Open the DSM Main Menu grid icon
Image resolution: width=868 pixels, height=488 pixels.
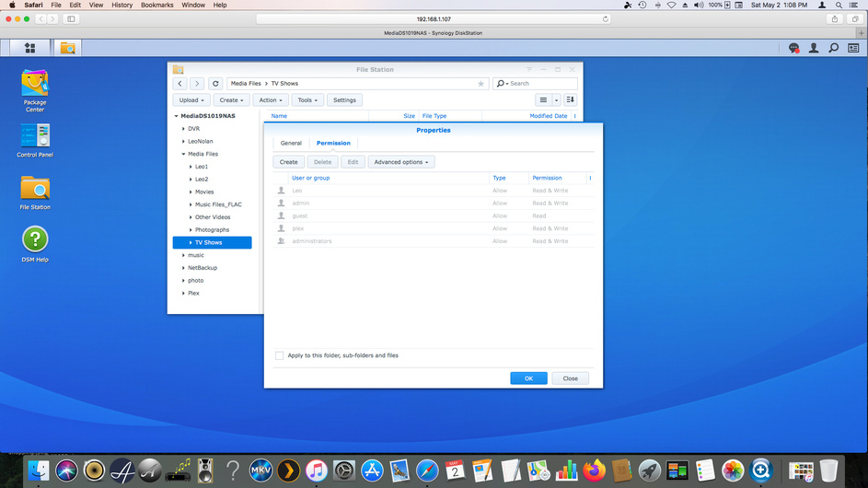point(29,48)
